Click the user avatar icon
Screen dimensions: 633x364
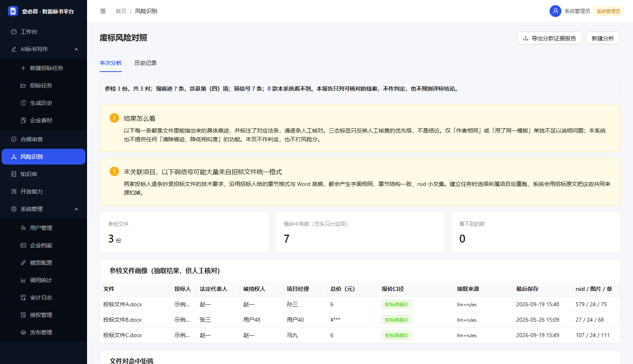[x=555, y=11]
